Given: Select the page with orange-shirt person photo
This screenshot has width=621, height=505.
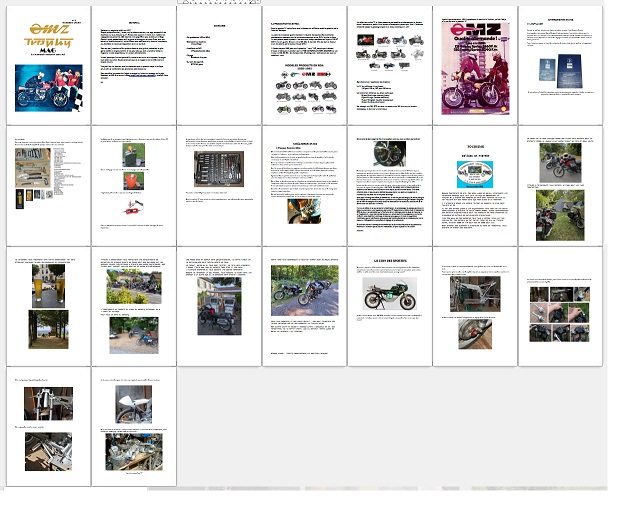Looking at the screenshot, I should [x=133, y=185].
